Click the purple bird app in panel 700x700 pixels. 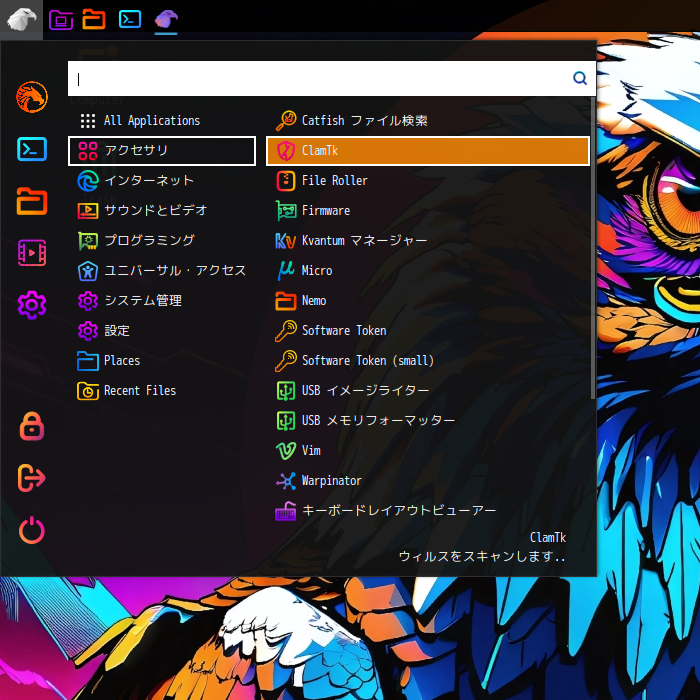[166, 20]
